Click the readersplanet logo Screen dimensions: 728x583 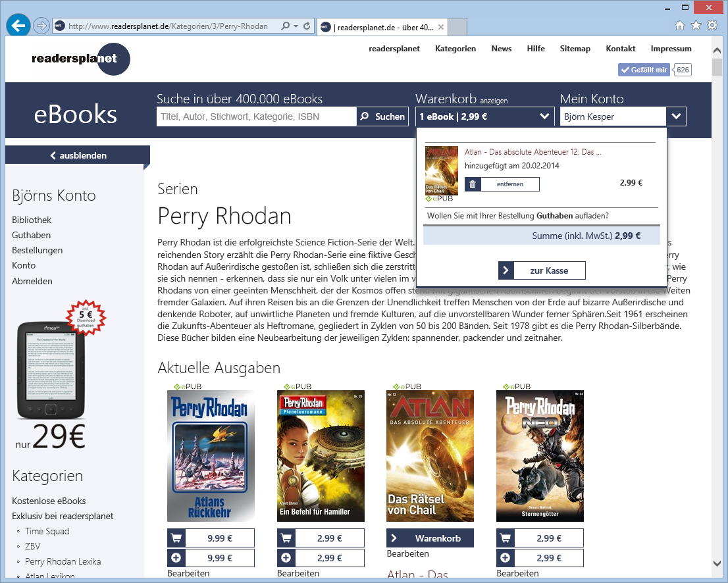(81, 59)
